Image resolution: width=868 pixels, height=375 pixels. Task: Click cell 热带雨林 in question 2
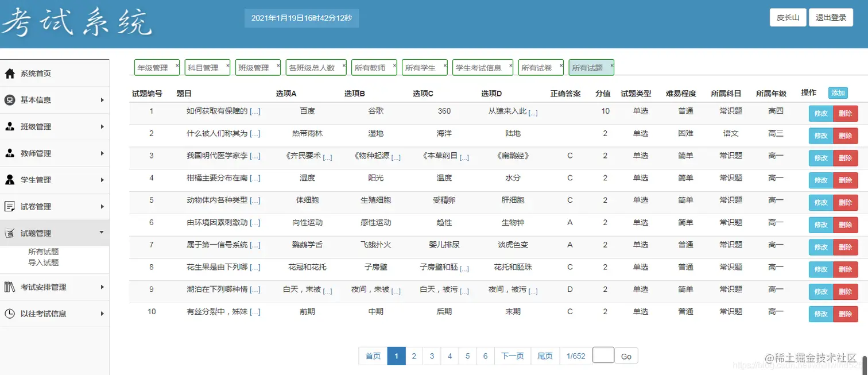(x=308, y=133)
